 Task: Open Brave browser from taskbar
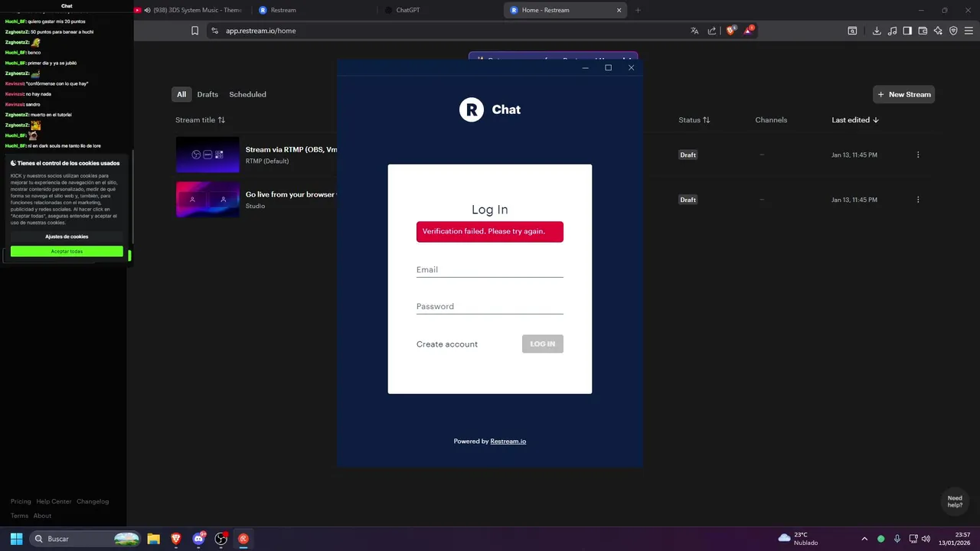pos(176,539)
